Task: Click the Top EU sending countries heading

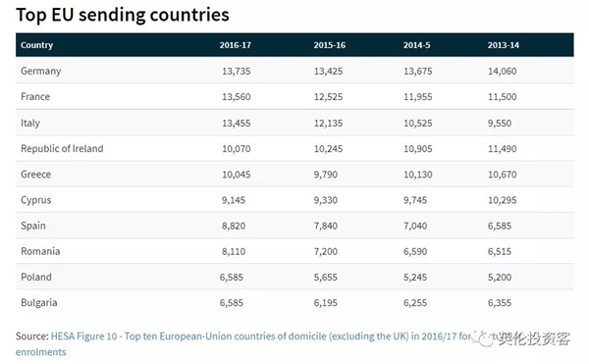Action: [x=123, y=15]
